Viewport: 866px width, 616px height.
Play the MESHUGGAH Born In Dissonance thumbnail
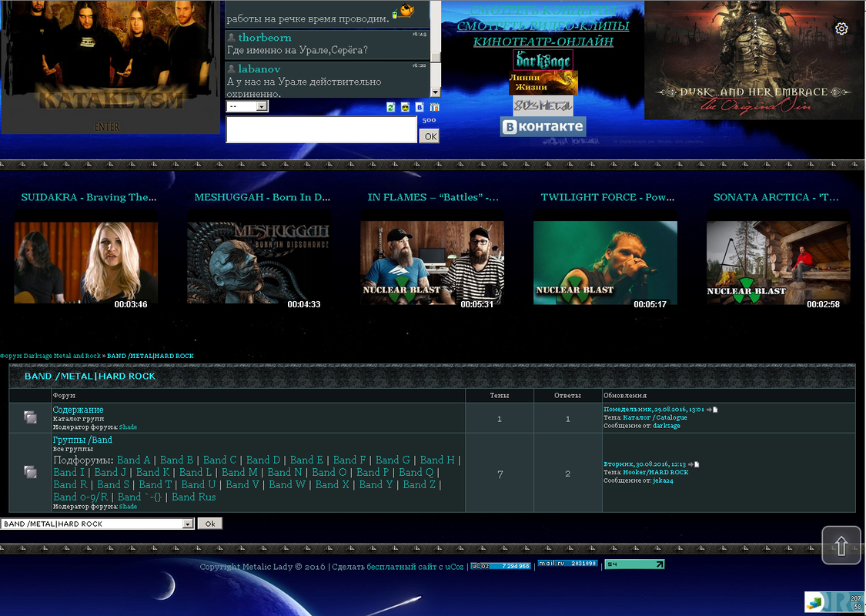[259, 263]
